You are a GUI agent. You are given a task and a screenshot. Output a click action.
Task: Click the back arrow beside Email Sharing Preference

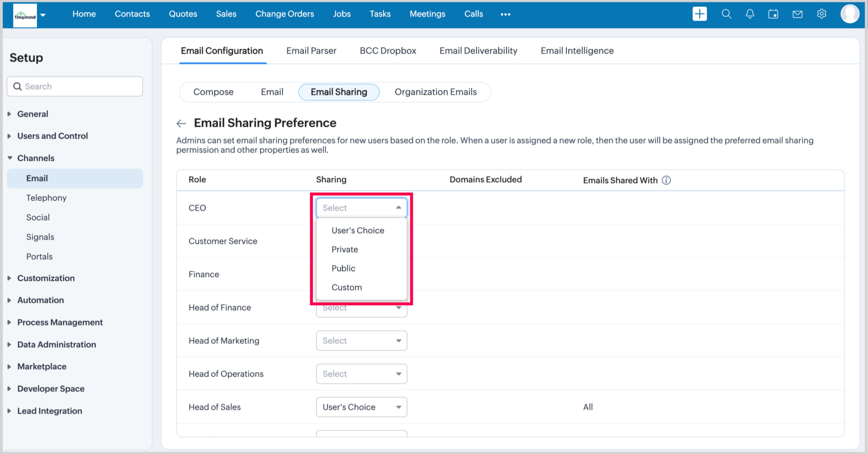181,123
